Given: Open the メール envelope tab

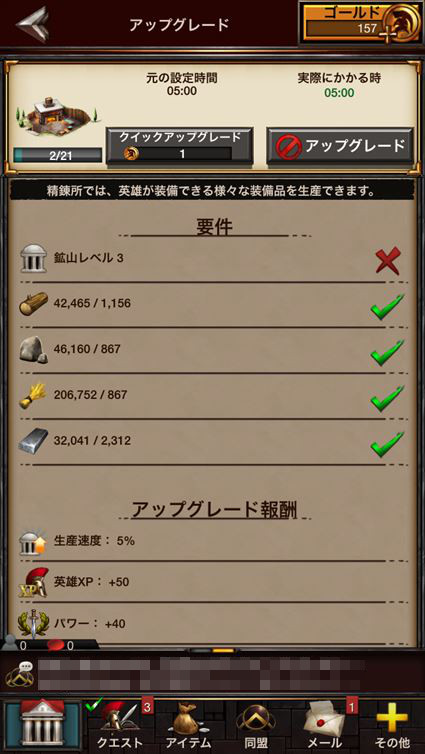Looking at the screenshot, I should click(x=324, y=725).
